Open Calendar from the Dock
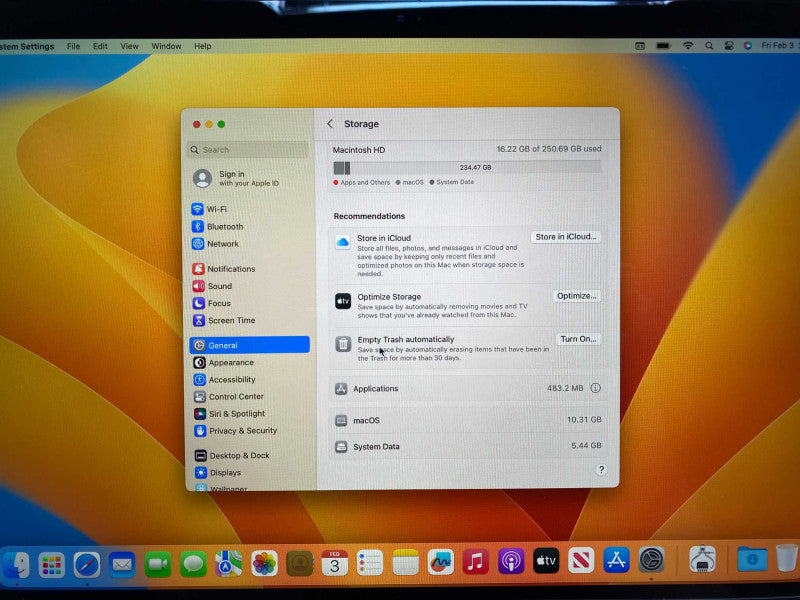 335,563
